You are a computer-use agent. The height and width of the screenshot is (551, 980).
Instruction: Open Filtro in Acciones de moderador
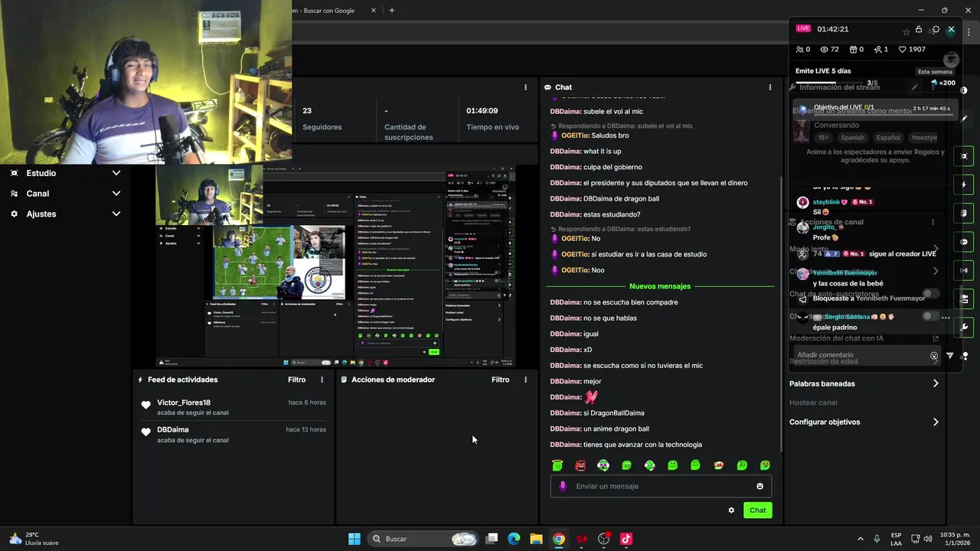[500, 380]
